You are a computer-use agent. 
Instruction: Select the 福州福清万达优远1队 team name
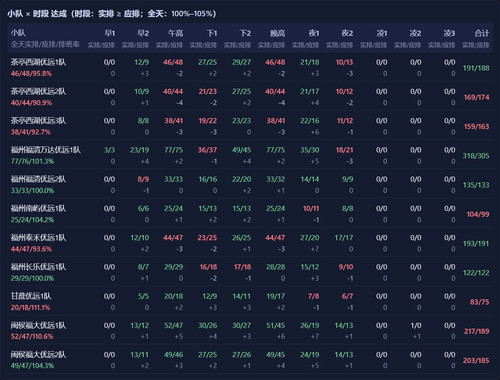coord(46,150)
